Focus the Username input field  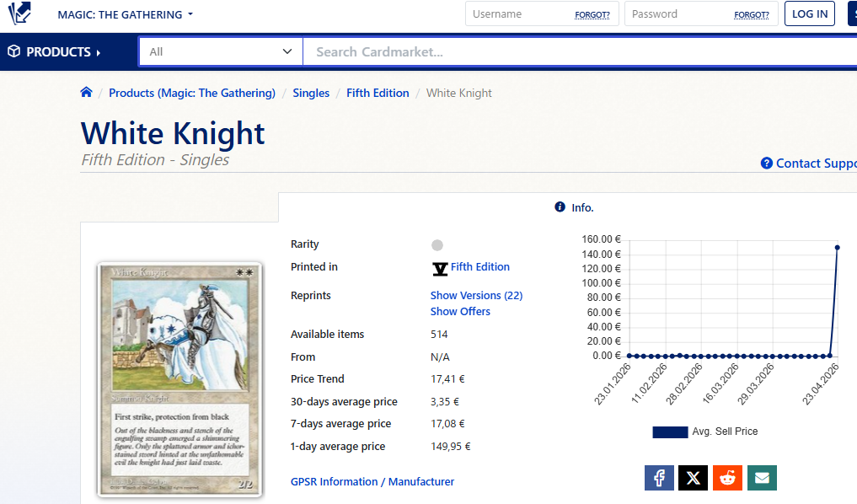coord(542,13)
